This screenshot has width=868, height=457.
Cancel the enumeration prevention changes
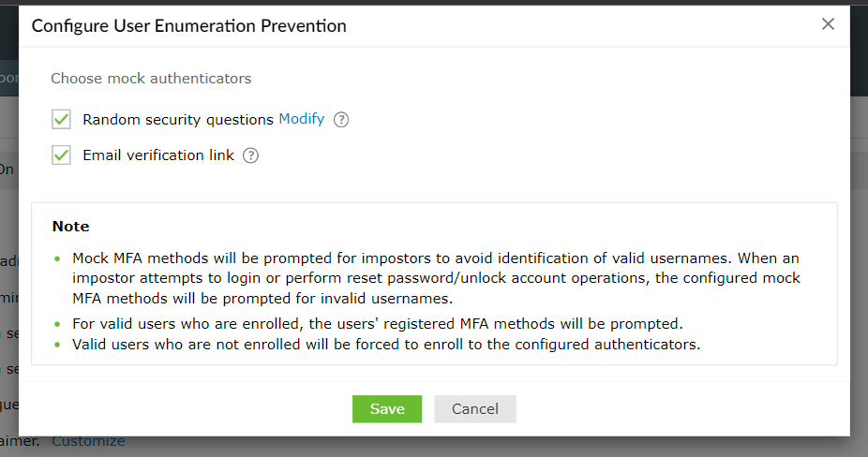pos(475,409)
